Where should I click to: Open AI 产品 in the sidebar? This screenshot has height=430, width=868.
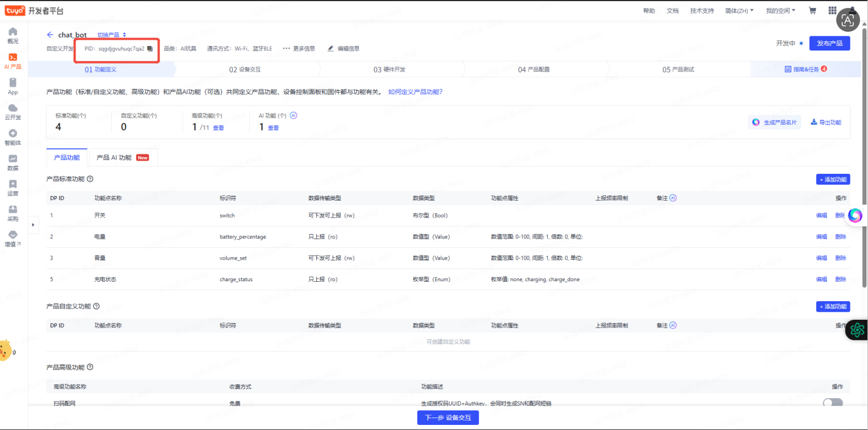12,61
